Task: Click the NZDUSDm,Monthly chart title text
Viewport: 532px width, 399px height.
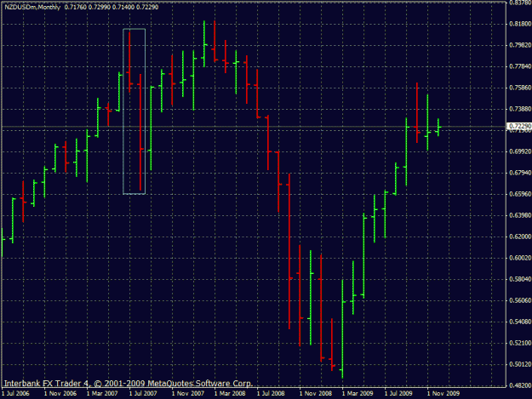Action: [32, 7]
